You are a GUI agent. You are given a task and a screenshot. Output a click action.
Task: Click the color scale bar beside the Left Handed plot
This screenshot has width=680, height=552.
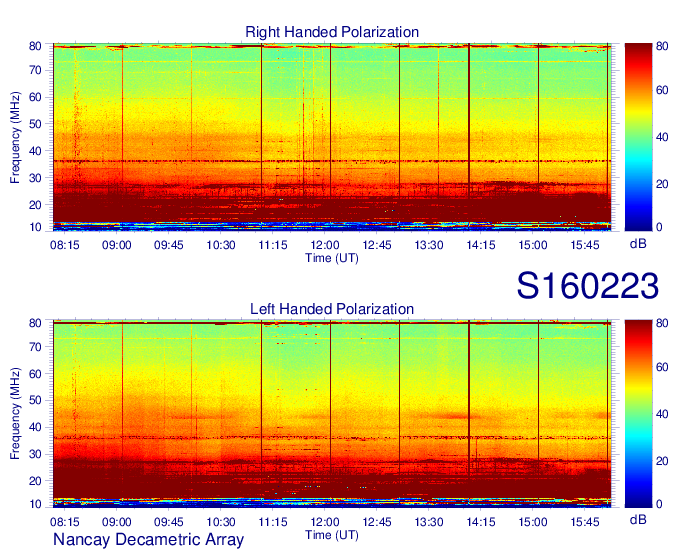pos(638,414)
